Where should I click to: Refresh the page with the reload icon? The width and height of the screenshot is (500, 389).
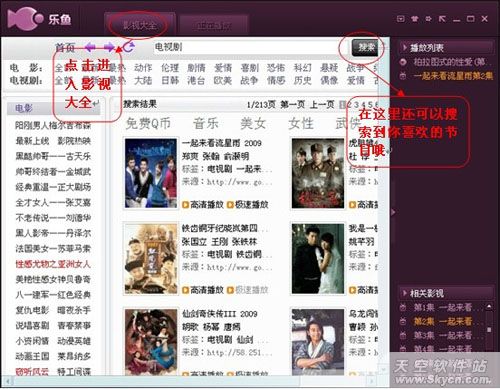[x=129, y=47]
